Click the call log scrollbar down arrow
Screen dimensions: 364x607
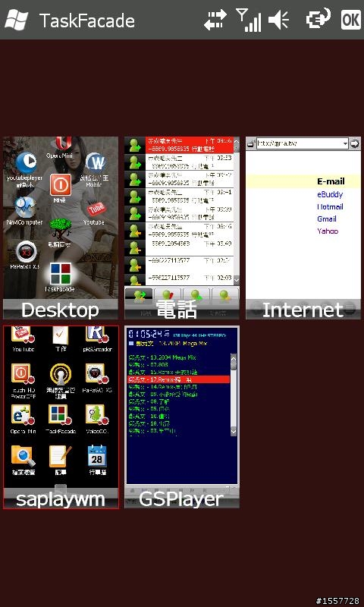237,280
